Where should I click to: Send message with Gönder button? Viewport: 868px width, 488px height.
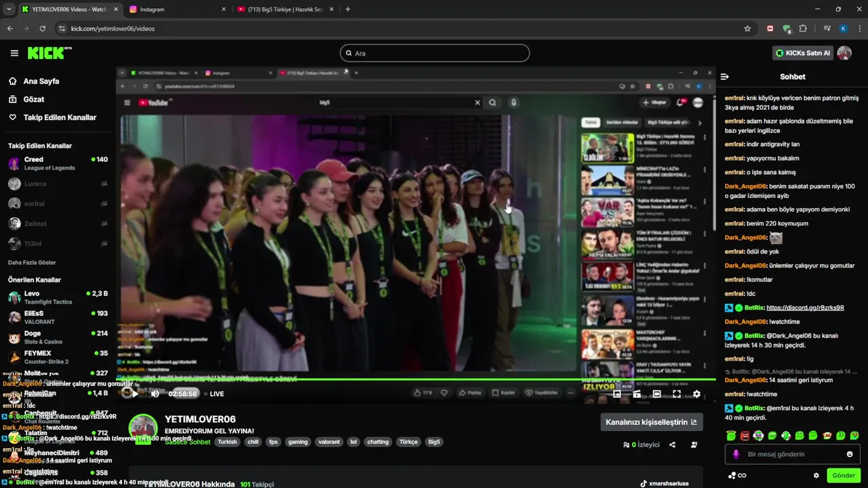[844, 476]
